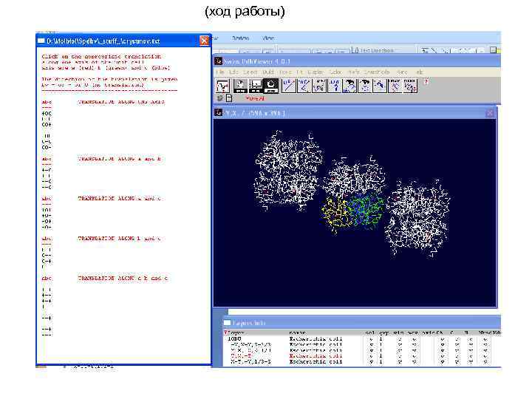Open the View menu in background window
Image resolution: width=532 pixels, height=399 pixels.
(x=268, y=38)
